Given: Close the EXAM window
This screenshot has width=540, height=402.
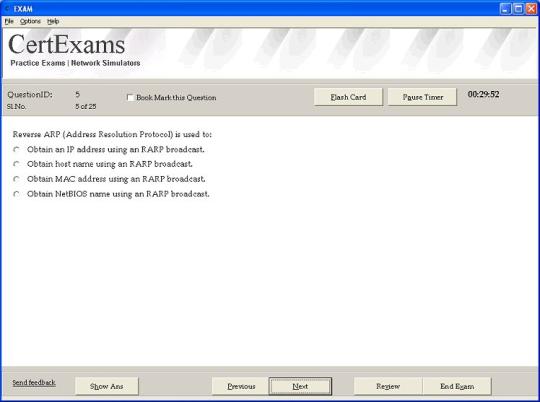Looking at the screenshot, I should pyautogui.click(x=531, y=8).
